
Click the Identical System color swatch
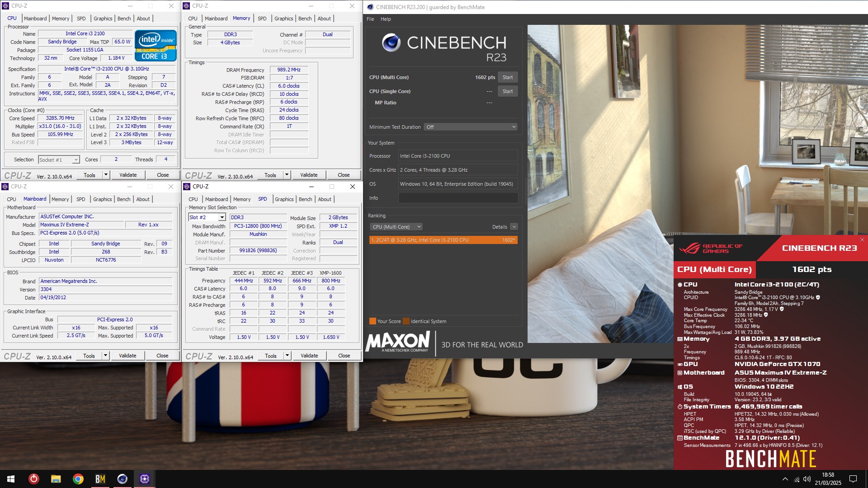point(406,321)
